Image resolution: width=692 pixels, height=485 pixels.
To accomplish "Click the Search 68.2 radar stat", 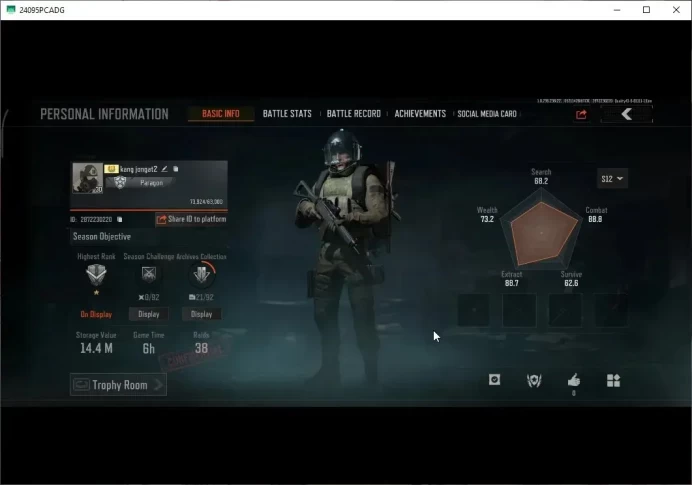I will 541,177.
